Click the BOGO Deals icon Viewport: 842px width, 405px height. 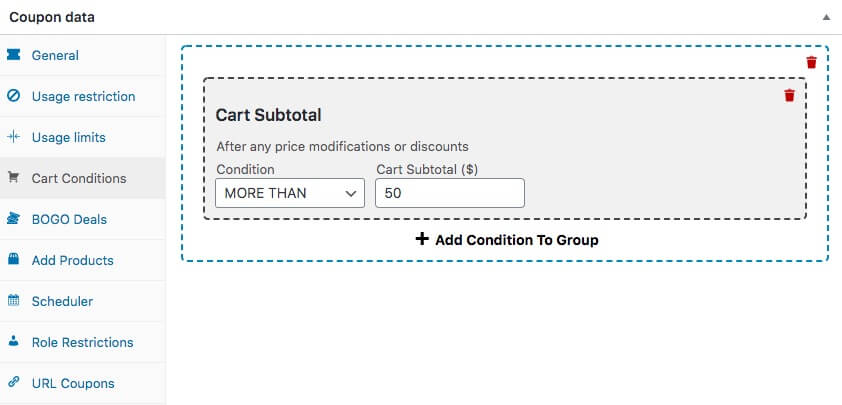tap(14, 219)
